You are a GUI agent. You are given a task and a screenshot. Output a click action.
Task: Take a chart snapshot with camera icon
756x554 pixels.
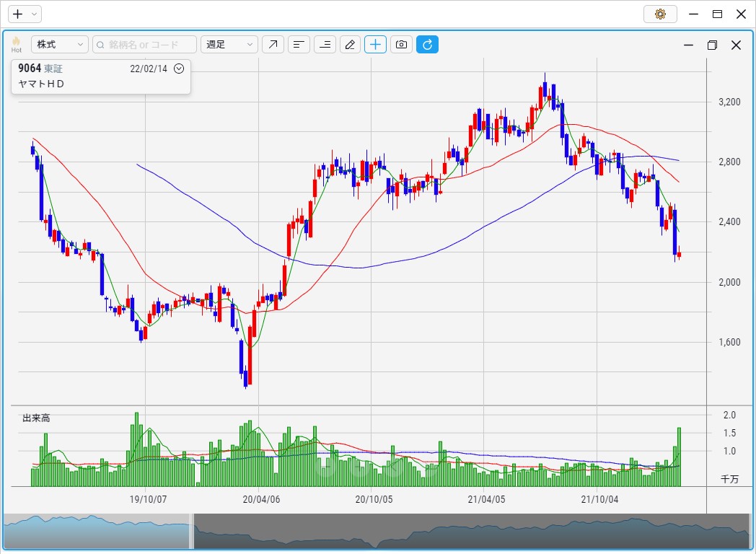click(401, 45)
